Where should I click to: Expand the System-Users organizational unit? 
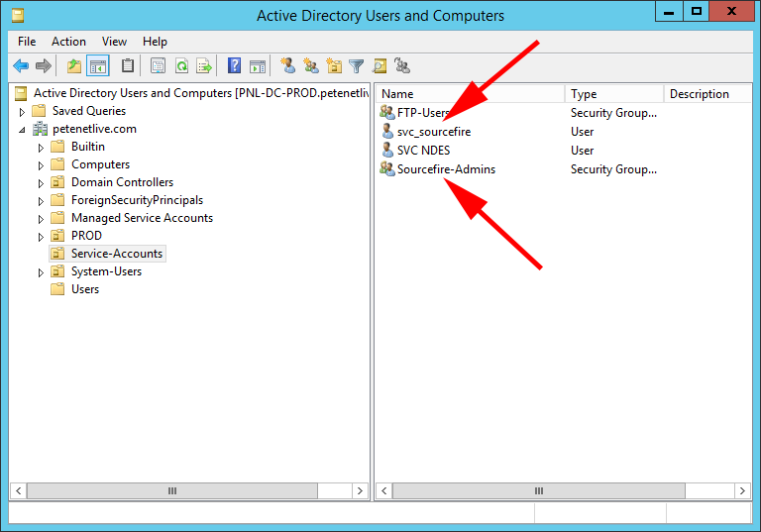point(41,272)
